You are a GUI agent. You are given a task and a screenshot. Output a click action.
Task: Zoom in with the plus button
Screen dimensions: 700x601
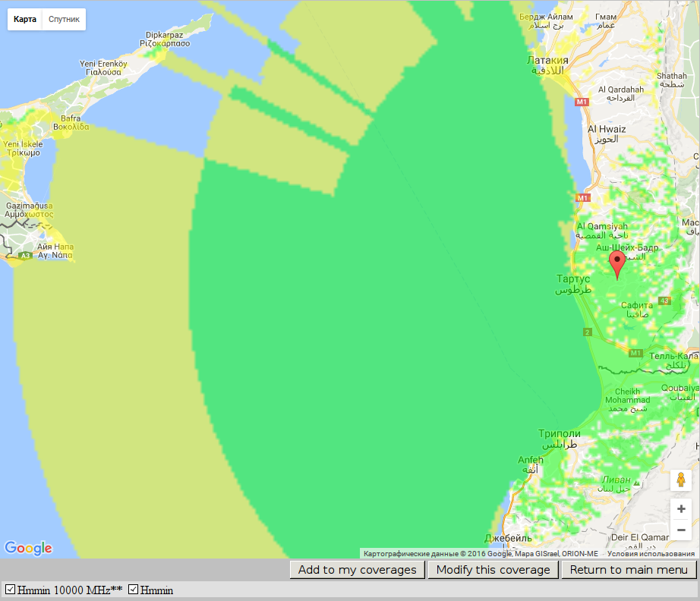pos(680,509)
